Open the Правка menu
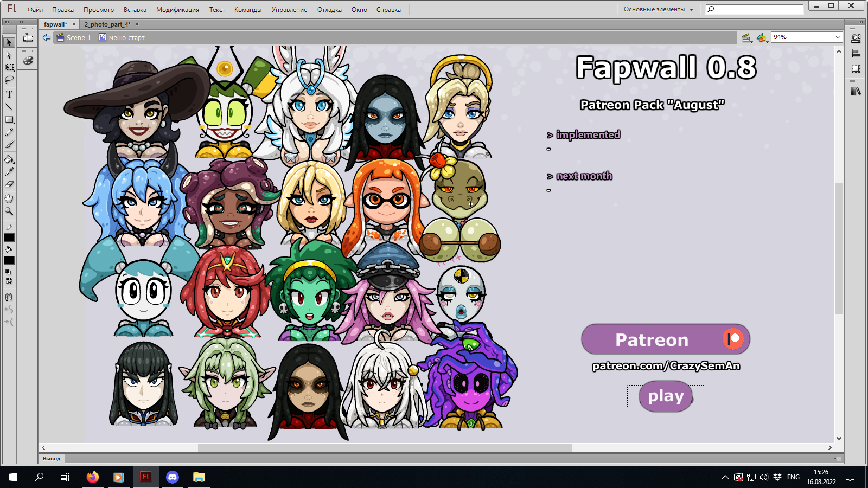 pyautogui.click(x=63, y=10)
